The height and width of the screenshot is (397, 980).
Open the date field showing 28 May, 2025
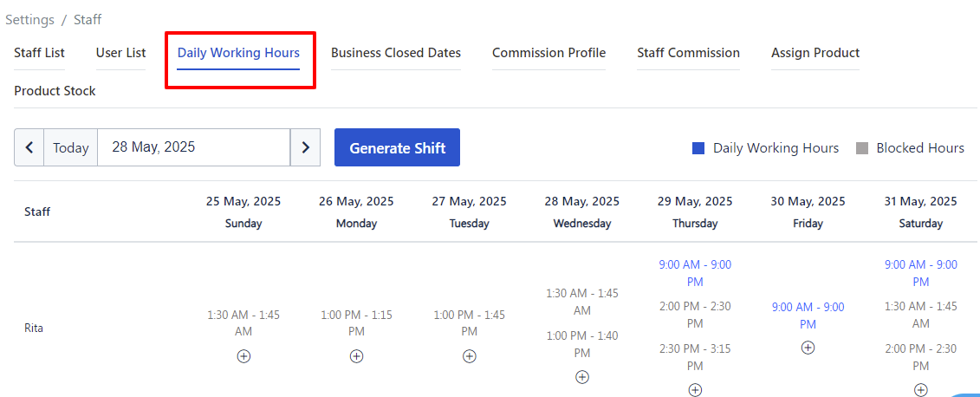(194, 147)
